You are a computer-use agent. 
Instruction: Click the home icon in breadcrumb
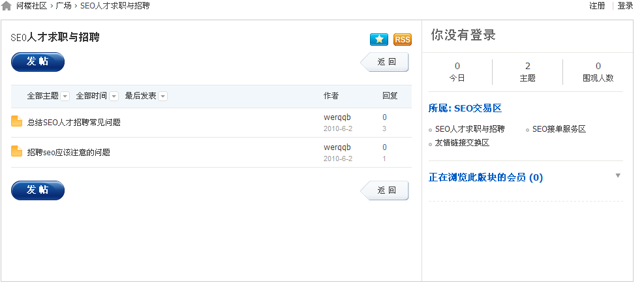[6, 6]
